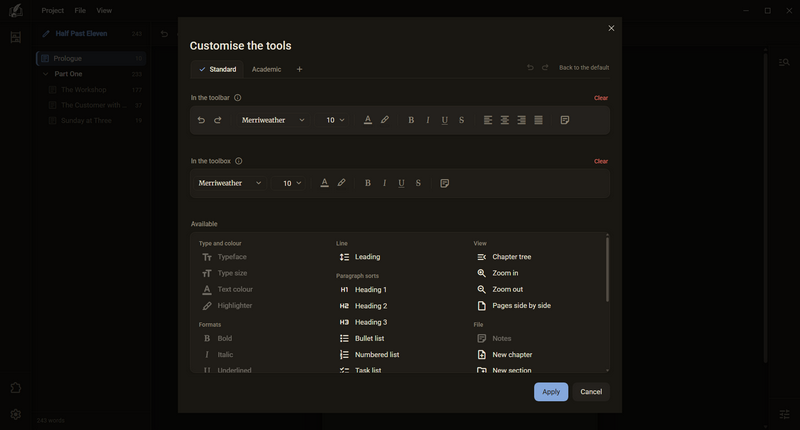Select justify icon in toolbar row
Screen dimensions: 800x430
(538, 120)
